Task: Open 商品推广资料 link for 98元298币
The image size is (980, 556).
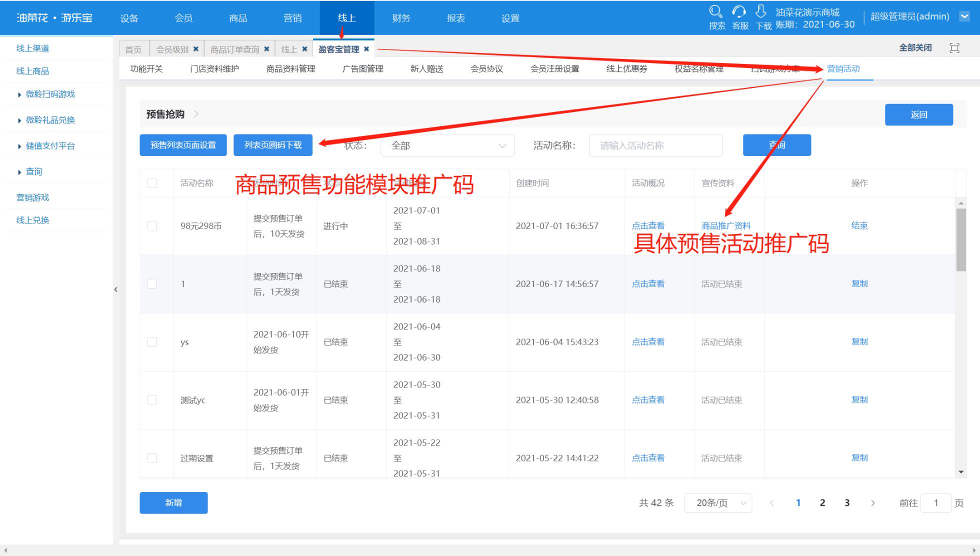Action: tap(726, 226)
